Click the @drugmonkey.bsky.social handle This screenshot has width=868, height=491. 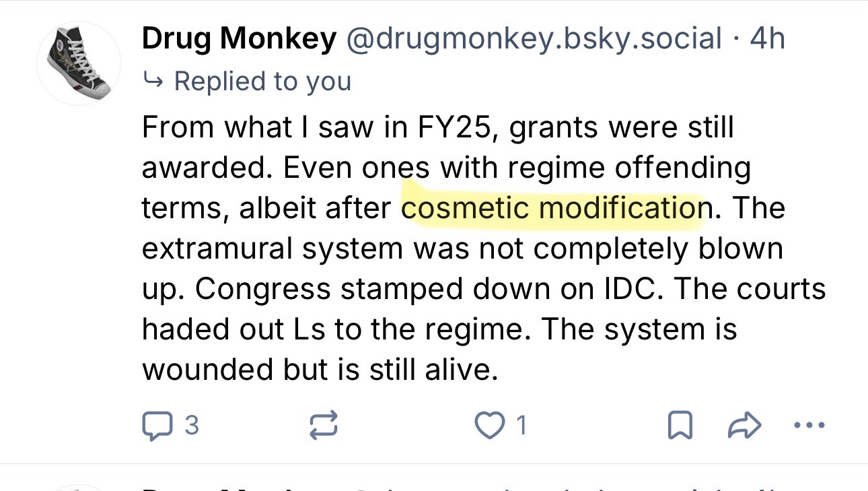coord(534,39)
